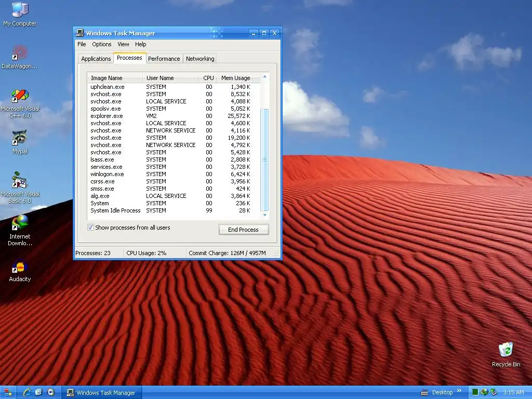The image size is (532, 399).
Task: Click the second Quick Launch icon
Action: click(x=38, y=393)
